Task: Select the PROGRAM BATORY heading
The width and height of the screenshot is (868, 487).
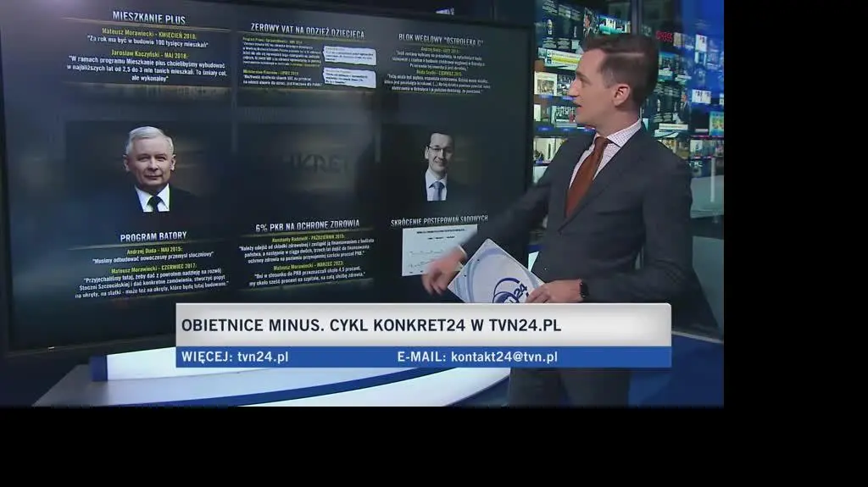Action: click(153, 236)
